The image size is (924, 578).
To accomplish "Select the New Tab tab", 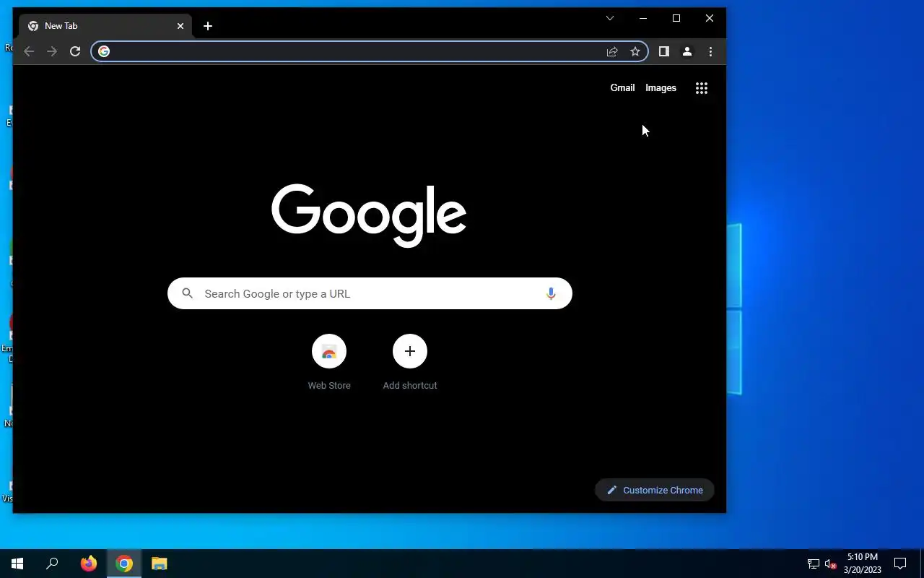I will pos(105,26).
